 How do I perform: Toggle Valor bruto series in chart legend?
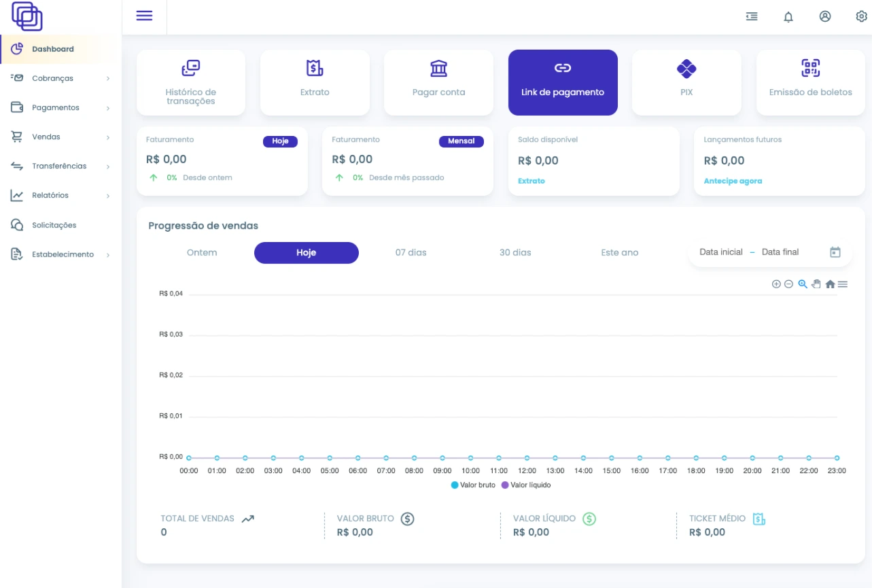[x=473, y=485]
